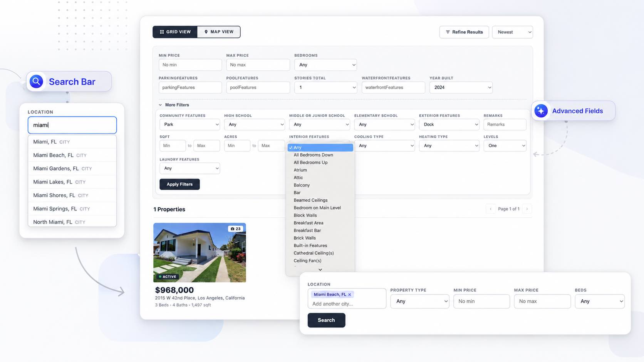This screenshot has width=644, height=362.
Task: Remove the Miami Beach, FL location tag
Action: point(350,295)
